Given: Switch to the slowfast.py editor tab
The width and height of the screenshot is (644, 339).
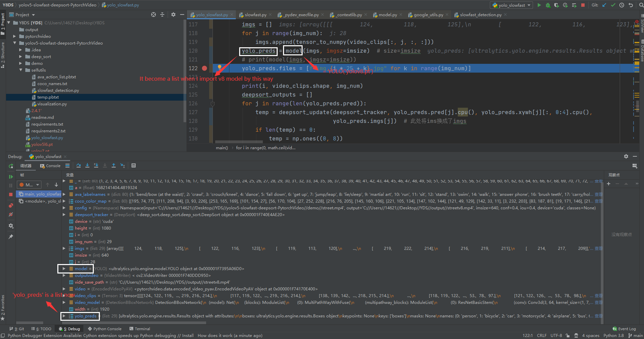Looking at the screenshot, I should click(255, 15).
